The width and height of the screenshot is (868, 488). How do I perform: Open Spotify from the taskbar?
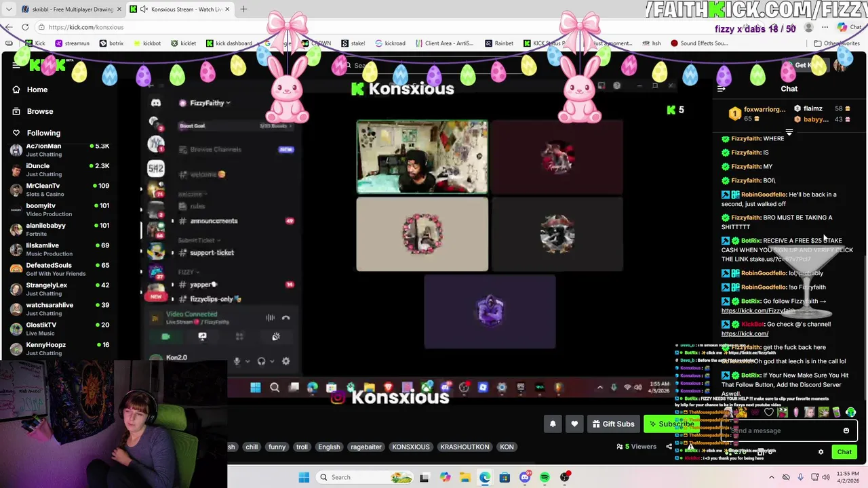[x=545, y=477]
